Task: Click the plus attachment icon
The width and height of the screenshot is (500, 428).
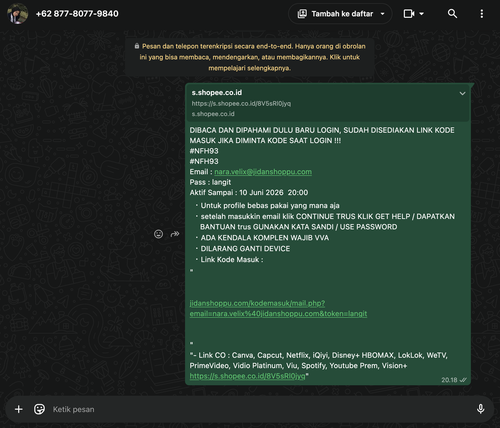Action: point(19,409)
